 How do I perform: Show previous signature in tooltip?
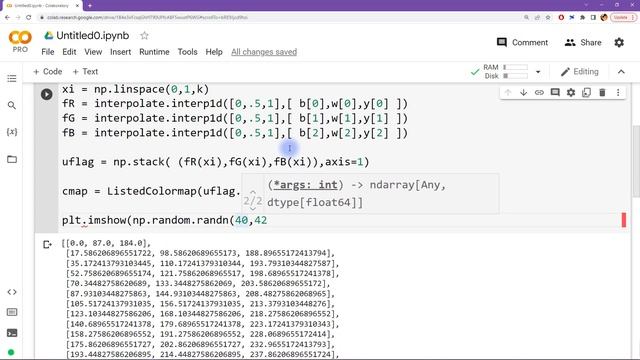(253, 192)
